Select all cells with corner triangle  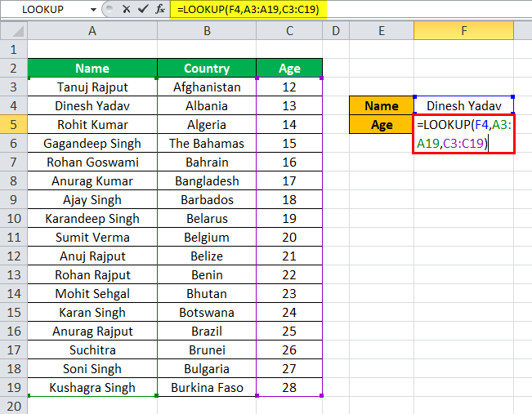tap(14, 31)
